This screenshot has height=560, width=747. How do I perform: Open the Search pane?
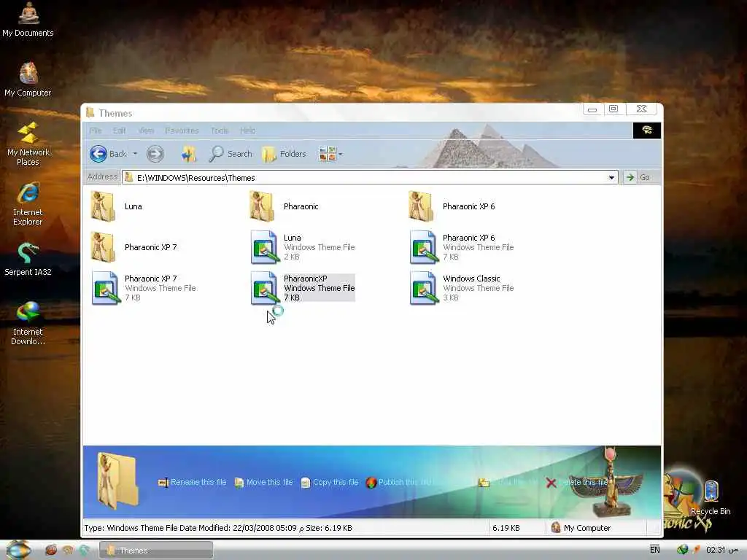pos(231,154)
